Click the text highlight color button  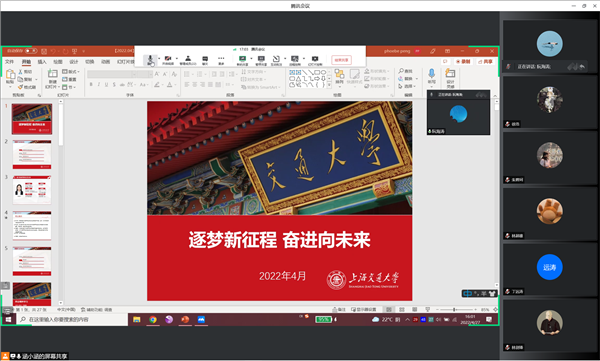157,85
